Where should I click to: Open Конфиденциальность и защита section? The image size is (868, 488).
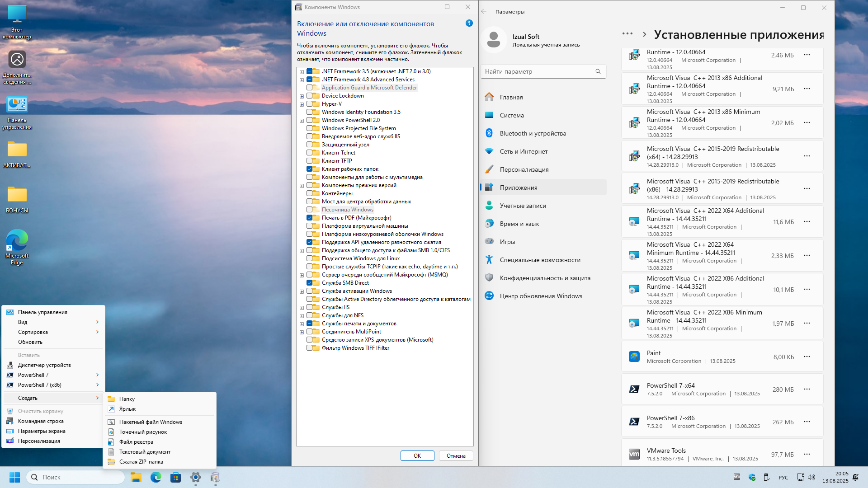pyautogui.click(x=543, y=278)
